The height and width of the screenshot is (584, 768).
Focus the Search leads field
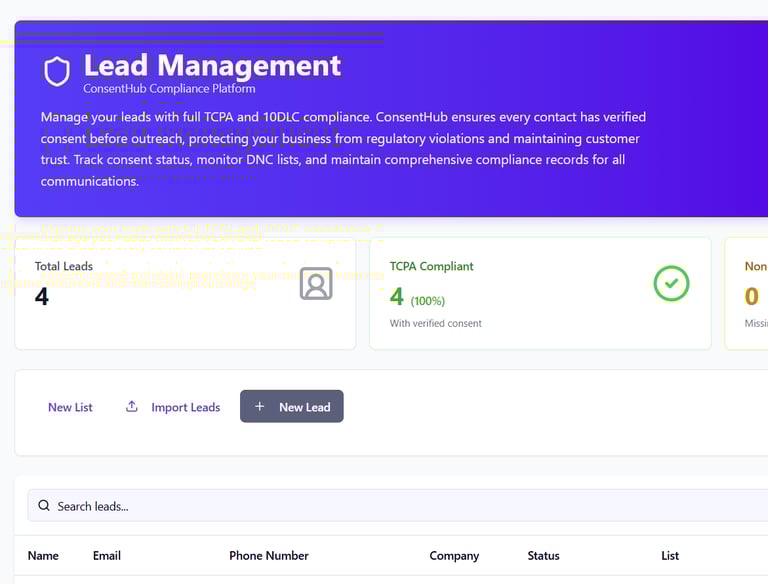398,506
